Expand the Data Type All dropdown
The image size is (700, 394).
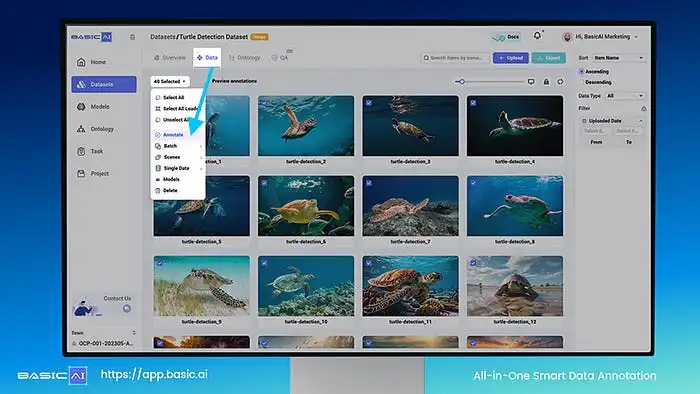coord(625,96)
